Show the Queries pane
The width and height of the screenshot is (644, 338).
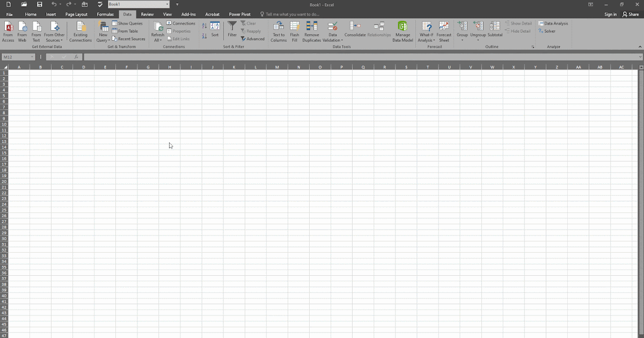pos(128,23)
